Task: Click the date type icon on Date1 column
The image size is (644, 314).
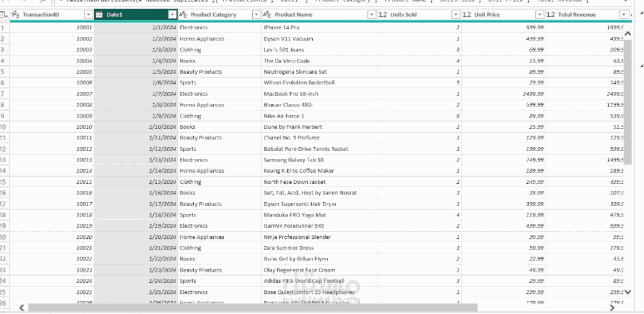Action: click(99, 15)
